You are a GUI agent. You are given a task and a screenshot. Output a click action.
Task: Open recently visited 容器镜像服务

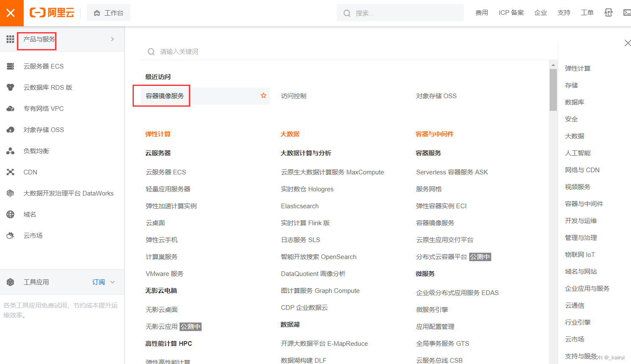click(x=165, y=96)
